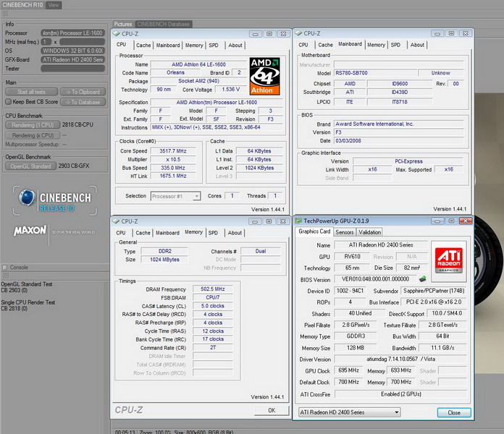Toggle the Console checkbox

pyautogui.click(x=5, y=267)
